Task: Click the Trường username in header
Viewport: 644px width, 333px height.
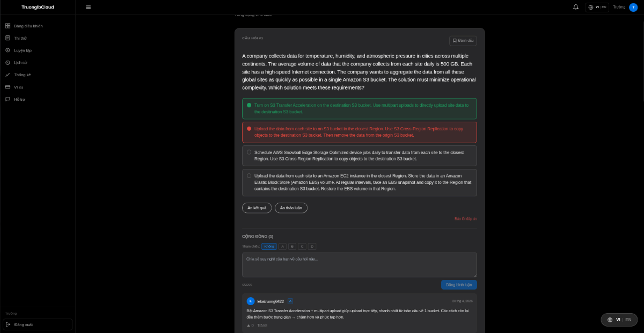Action: 619,8
